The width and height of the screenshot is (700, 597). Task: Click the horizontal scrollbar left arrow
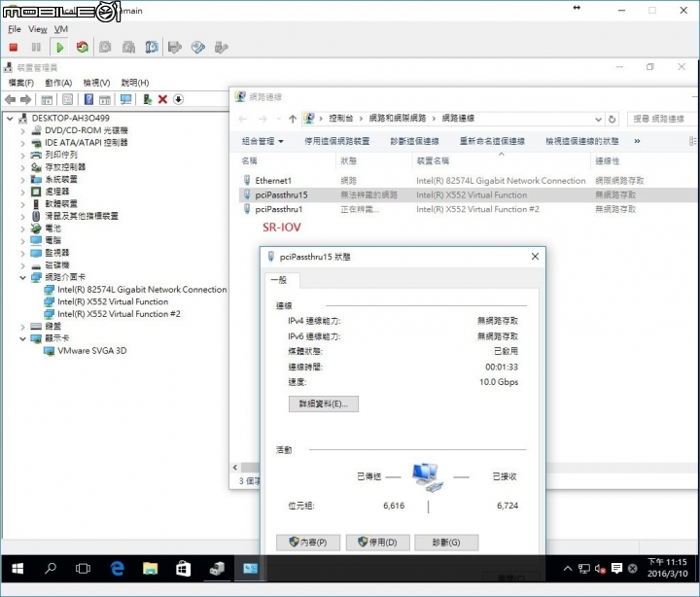(x=235, y=468)
